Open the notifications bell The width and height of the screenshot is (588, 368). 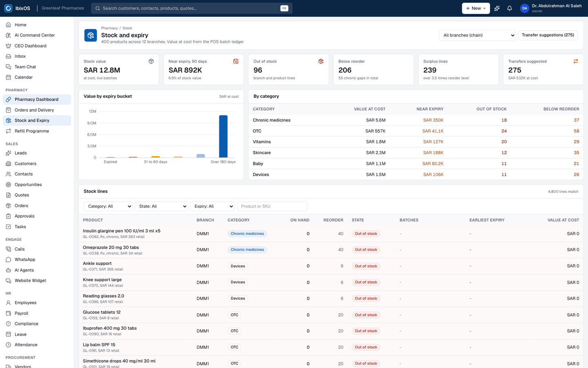[x=510, y=8]
